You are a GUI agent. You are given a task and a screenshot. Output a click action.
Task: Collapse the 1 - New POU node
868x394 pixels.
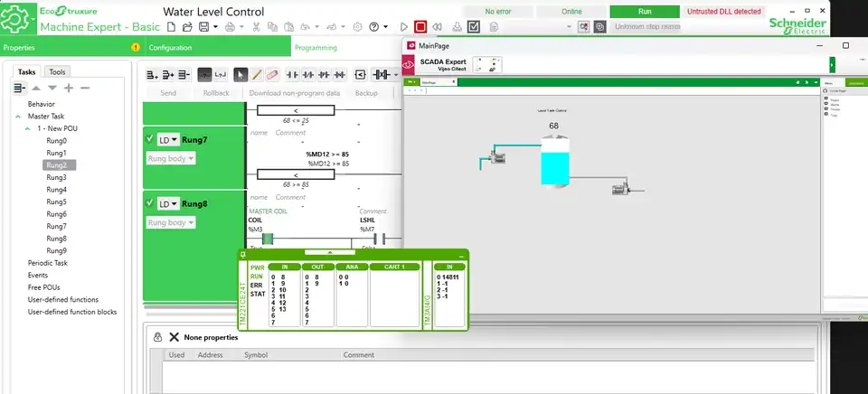(x=28, y=129)
